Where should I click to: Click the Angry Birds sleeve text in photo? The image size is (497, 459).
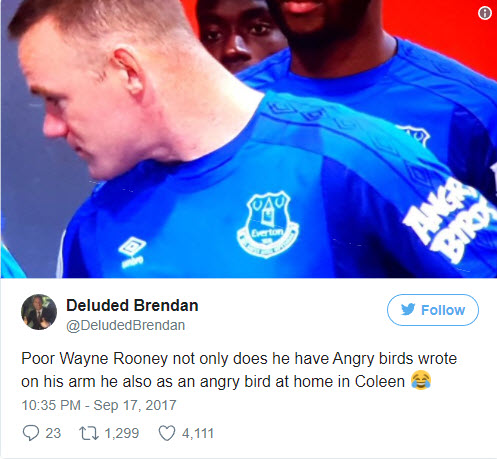click(450, 220)
